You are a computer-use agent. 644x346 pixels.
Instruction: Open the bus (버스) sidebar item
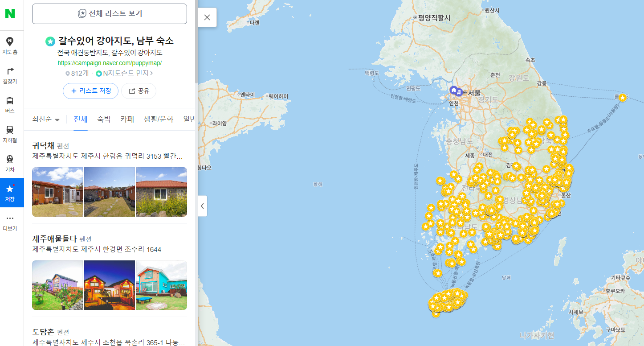click(10, 105)
